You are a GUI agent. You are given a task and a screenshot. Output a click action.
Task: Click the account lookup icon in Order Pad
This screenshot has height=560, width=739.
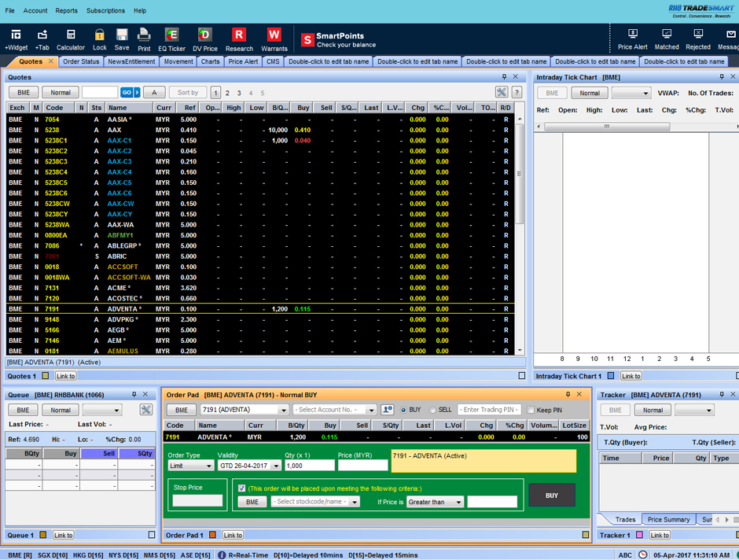388,410
